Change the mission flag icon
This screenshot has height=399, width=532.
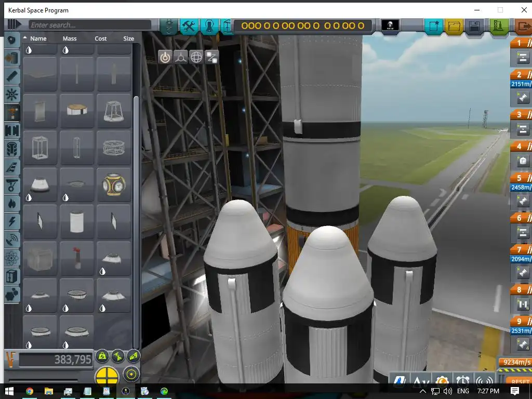390,25
